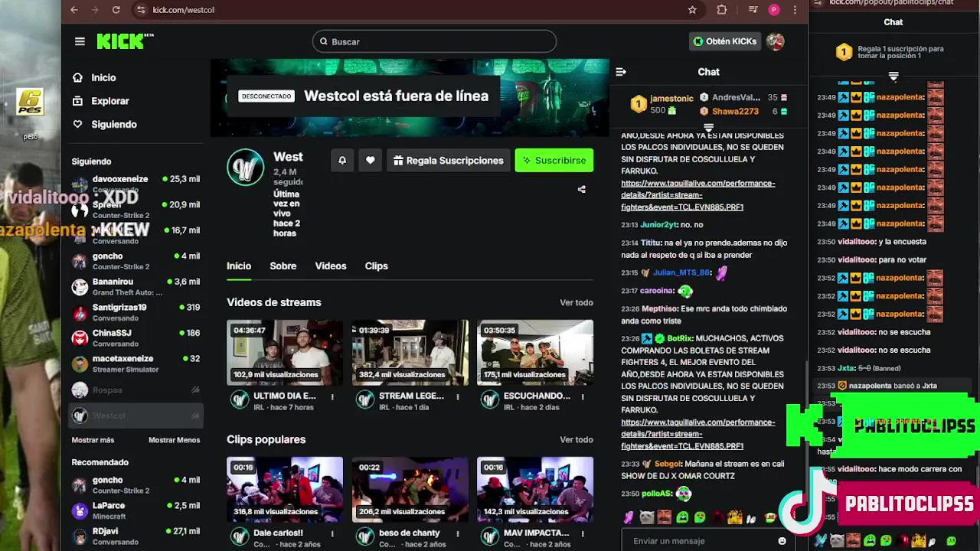Open davooxeneize in the Siguiendo list
The width and height of the screenshot is (980, 551).
tap(136, 184)
